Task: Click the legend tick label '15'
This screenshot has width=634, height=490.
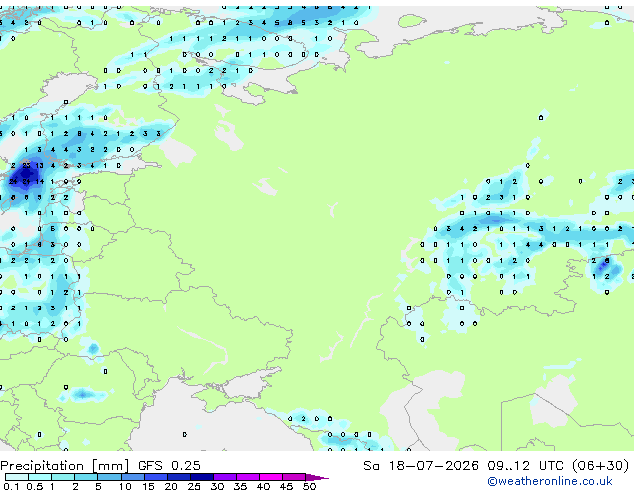Action: pos(148,486)
